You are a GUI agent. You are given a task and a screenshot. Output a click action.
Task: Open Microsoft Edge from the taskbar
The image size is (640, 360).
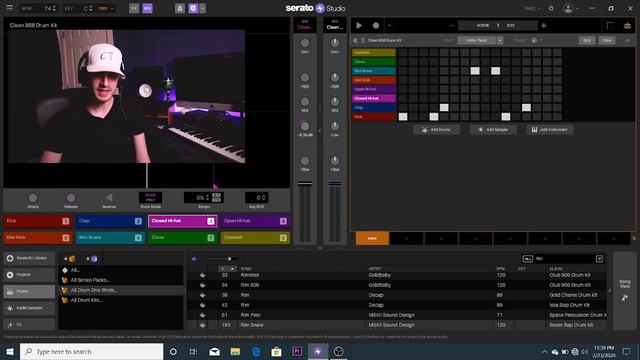point(256,351)
